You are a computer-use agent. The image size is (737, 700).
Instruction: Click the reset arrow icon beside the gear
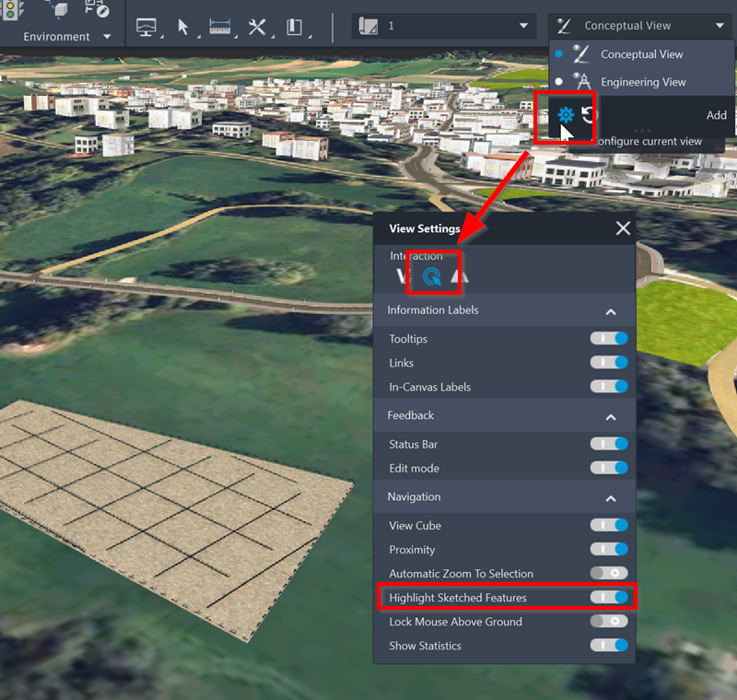coord(590,115)
